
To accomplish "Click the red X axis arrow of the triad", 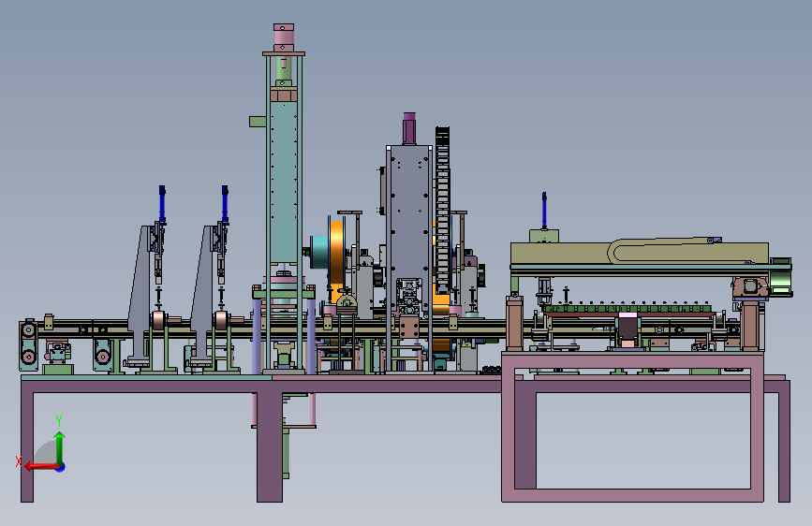I will coord(41,466).
